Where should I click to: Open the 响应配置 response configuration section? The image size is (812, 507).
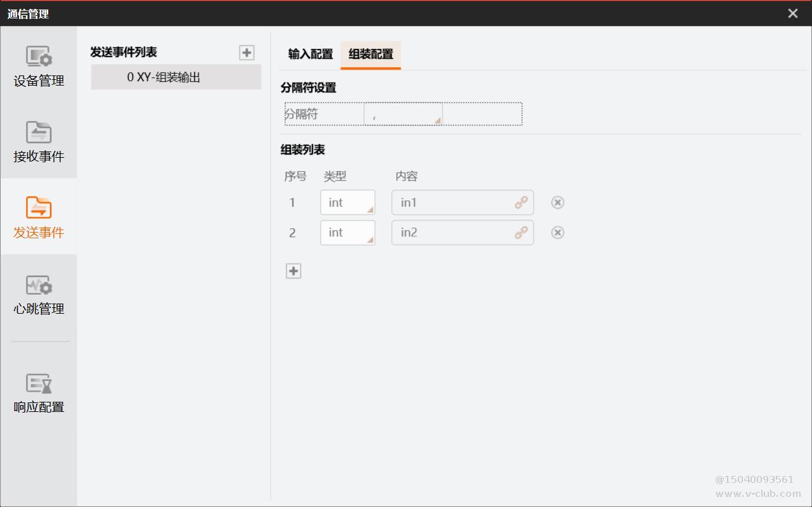pyautogui.click(x=39, y=393)
